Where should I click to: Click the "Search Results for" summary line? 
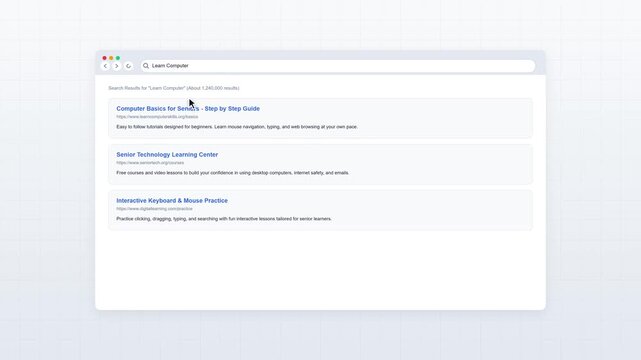tap(174, 88)
